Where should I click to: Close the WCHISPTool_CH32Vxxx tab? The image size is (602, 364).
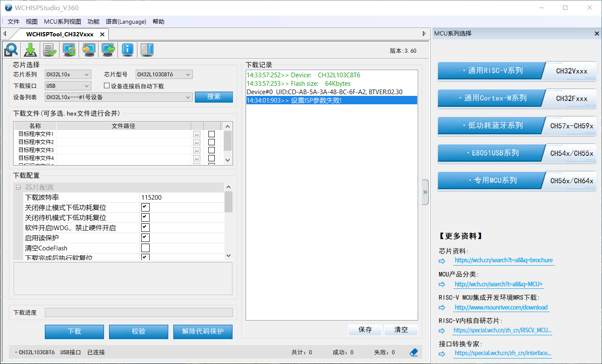[102, 34]
